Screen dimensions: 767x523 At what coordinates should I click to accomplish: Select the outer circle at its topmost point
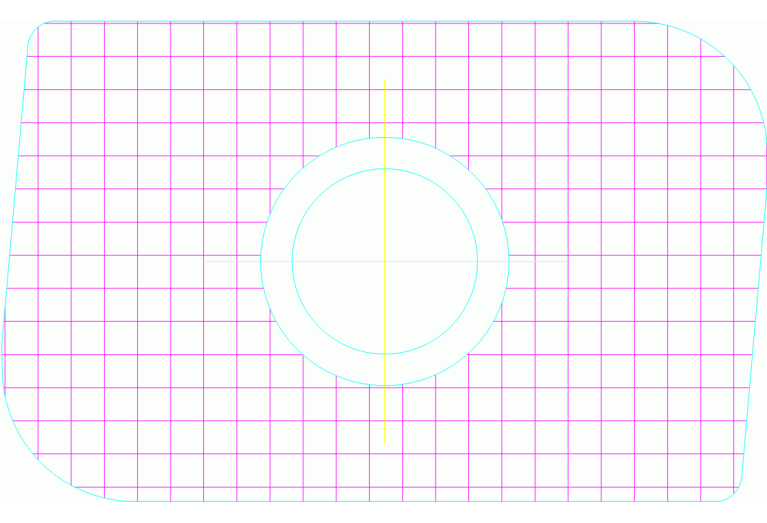(x=385, y=137)
